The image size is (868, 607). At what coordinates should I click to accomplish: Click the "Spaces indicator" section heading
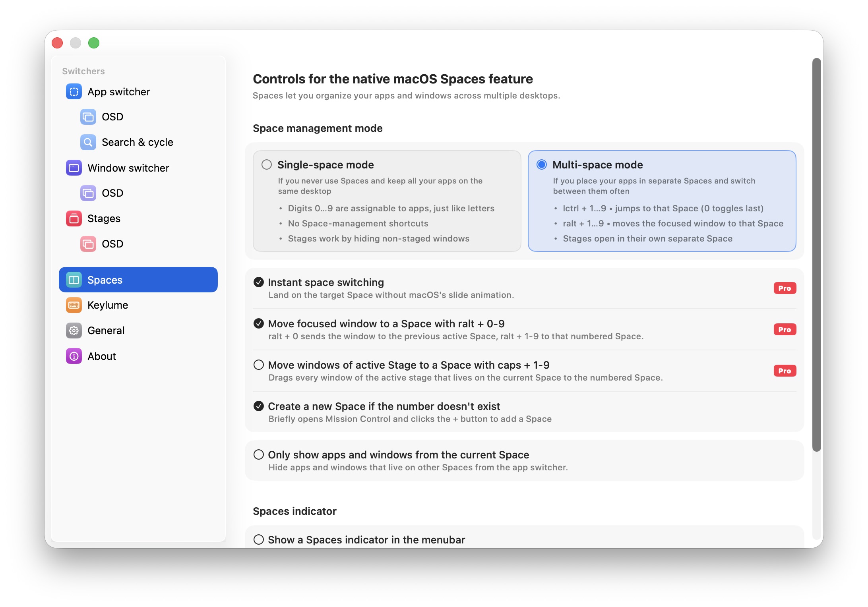(x=294, y=511)
